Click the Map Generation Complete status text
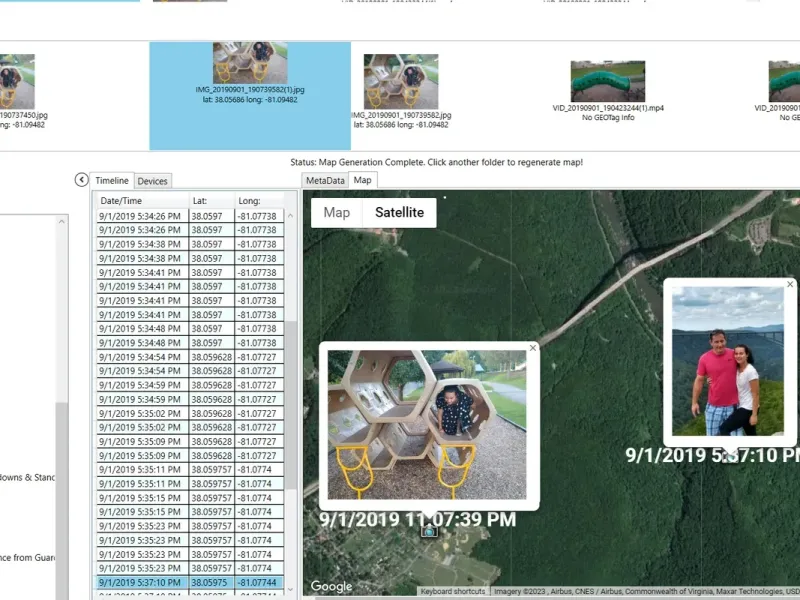Image resolution: width=800 pixels, height=600 pixels. pyautogui.click(x=436, y=162)
